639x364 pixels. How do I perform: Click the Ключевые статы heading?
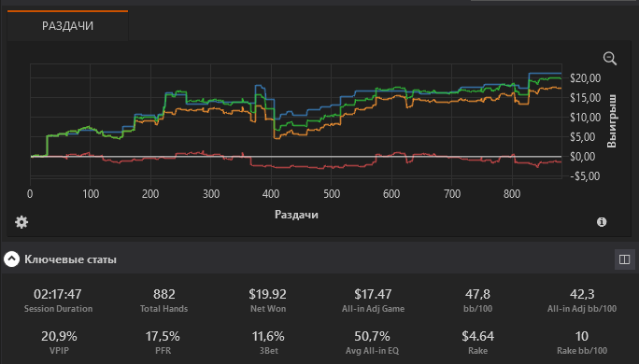[x=70, y=259]
